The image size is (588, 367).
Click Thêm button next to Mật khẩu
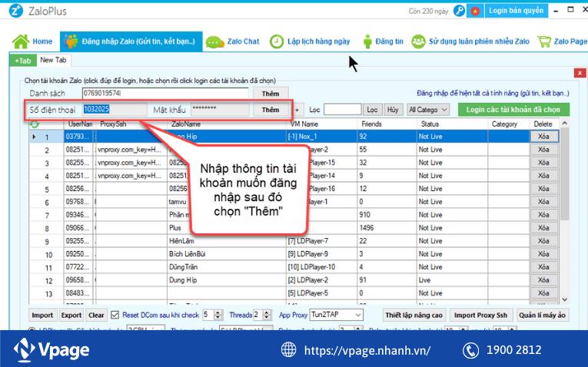tap(271, 110)
